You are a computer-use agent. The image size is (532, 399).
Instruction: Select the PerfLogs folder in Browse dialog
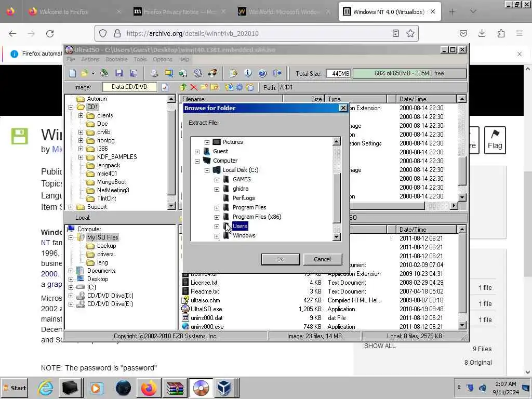click(x=244, y=198)
